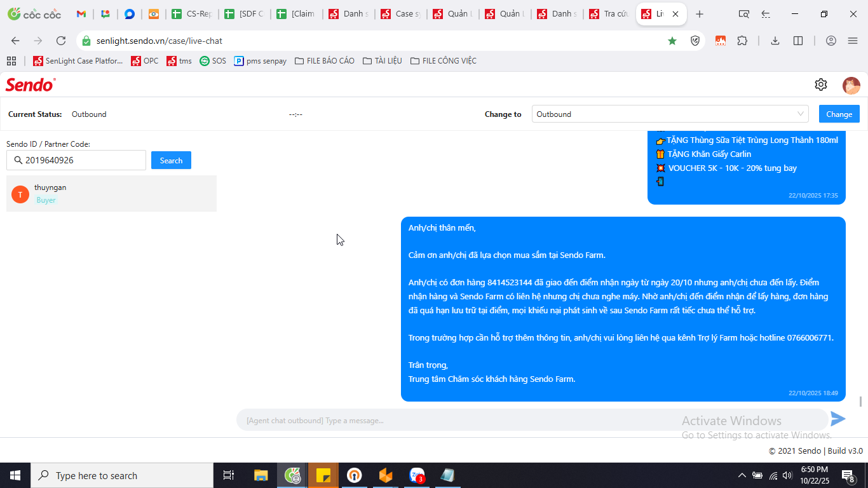Image resolution: width=868 pixels, height=488 pixels.
Task: Open FILE CÔNG VIỆC bookmark folder
Action: [444, 61]
